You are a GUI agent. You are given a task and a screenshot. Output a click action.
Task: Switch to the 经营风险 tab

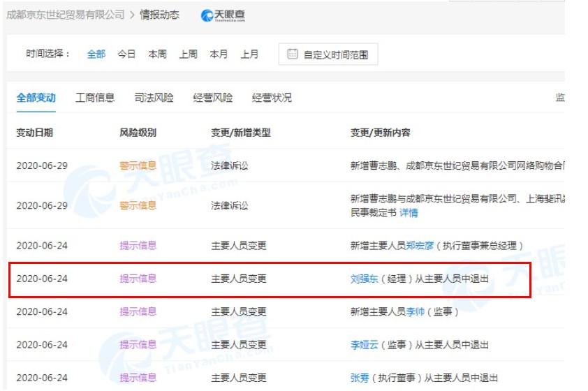tap(212, 98)
